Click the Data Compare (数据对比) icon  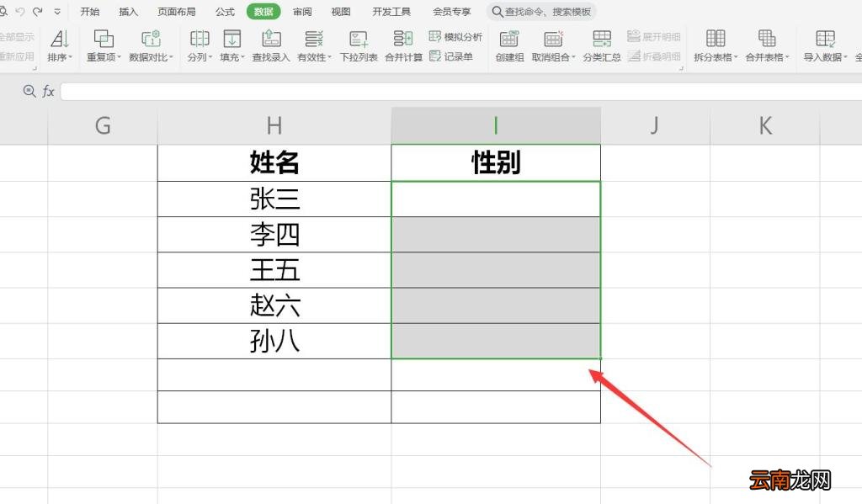pyautogui.click(x=151, y=39)
